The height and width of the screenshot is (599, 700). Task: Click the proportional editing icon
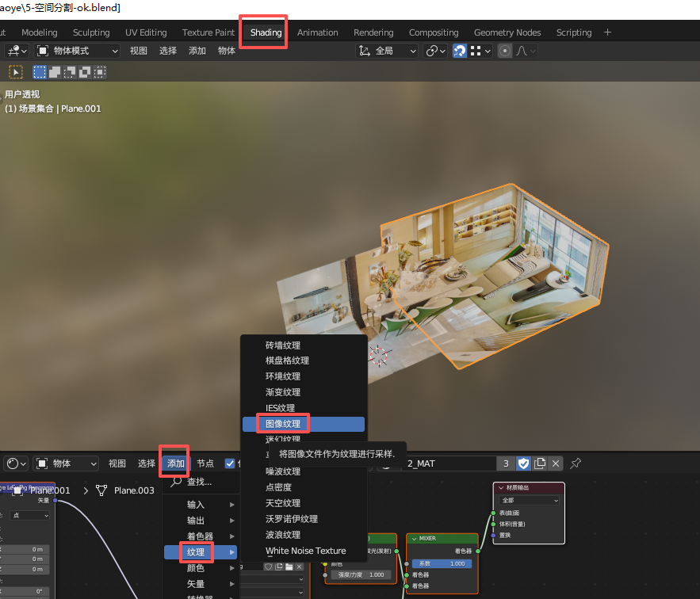click(x=505, y=51)
